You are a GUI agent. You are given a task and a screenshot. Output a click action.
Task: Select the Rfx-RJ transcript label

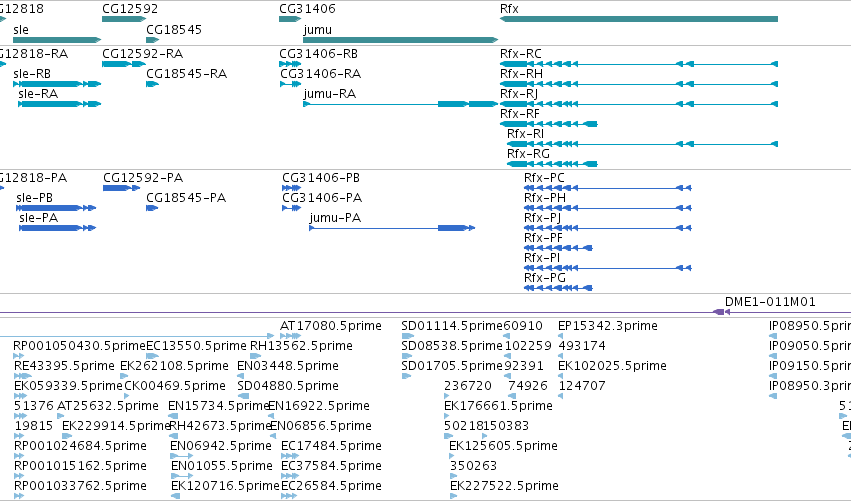pyautogui.click(x=519, y=94)
